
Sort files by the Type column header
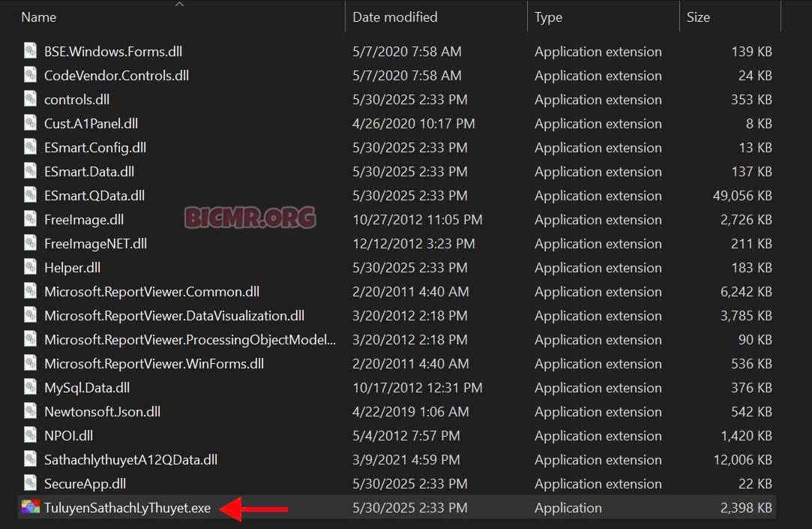click(x=548, y=17)
